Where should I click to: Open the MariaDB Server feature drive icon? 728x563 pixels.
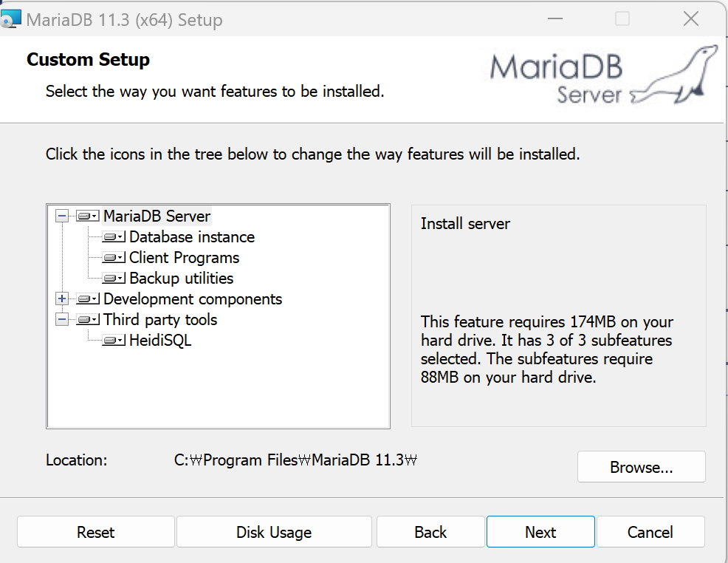coord(88,216)
